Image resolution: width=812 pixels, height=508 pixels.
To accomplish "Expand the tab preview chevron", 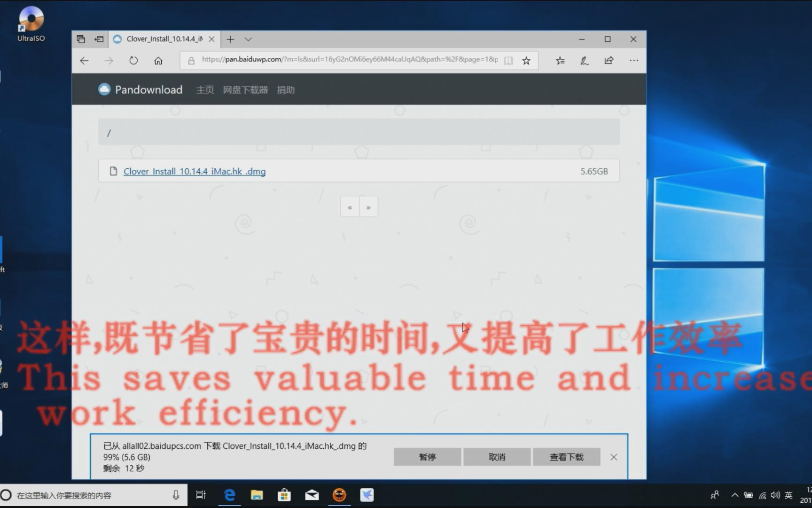I will (248, 39).
